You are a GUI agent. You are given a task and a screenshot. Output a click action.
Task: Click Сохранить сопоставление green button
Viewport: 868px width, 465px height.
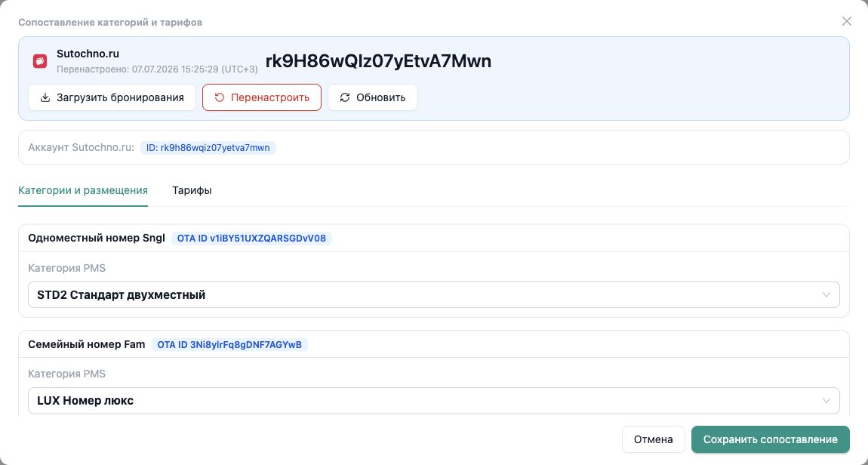click(x=770, y=439)
